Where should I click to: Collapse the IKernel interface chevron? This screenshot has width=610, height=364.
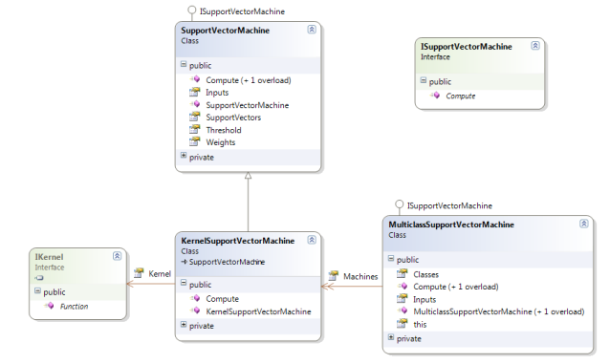pyautogui.click(x=117, y=256)
